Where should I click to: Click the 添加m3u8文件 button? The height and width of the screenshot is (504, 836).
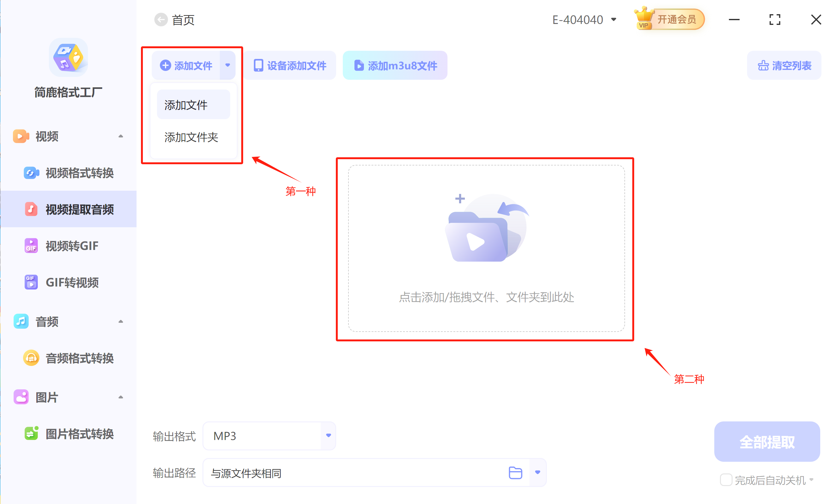coord(395,66)
